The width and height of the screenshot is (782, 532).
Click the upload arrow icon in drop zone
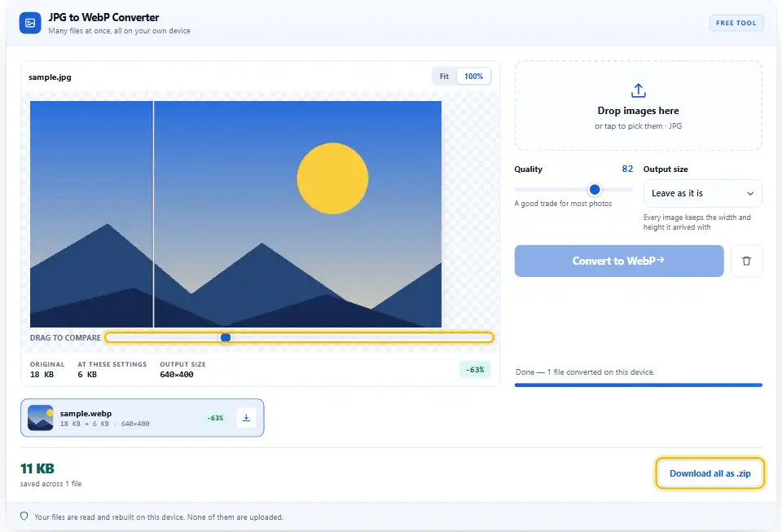(638, 90)
